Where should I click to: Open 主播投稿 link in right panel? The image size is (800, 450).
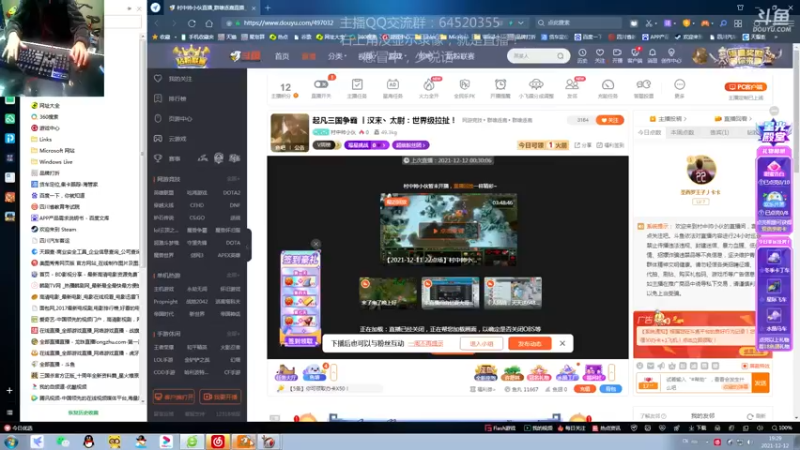668,119
